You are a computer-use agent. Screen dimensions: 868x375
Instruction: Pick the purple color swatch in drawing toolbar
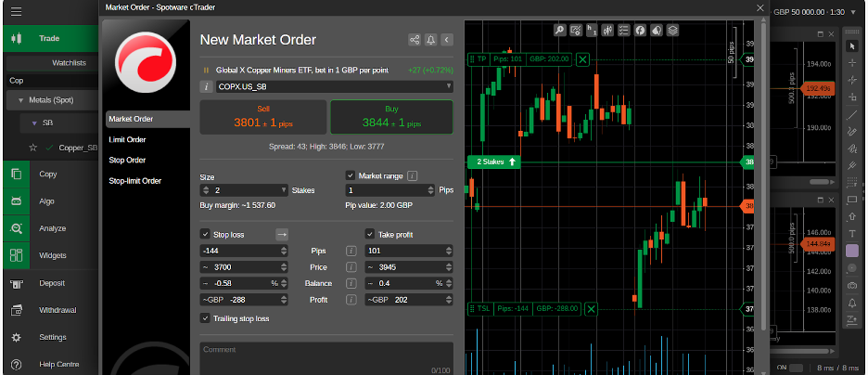pos(852,251)
